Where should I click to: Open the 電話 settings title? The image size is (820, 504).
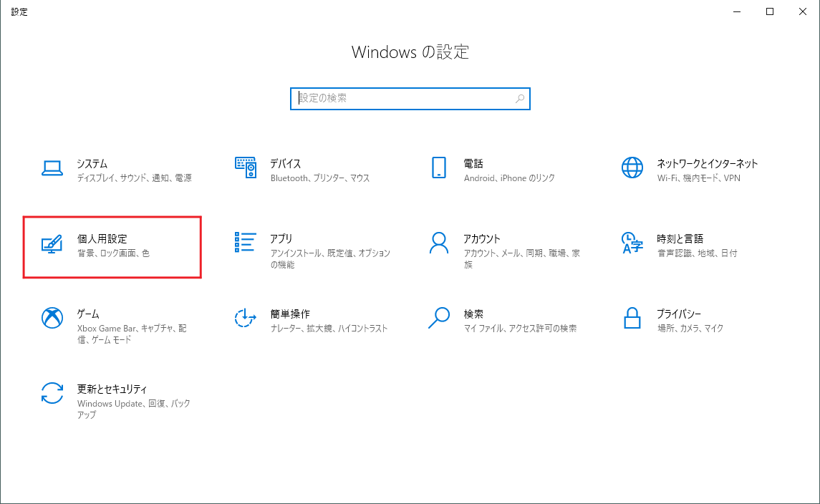coord(473,164)
